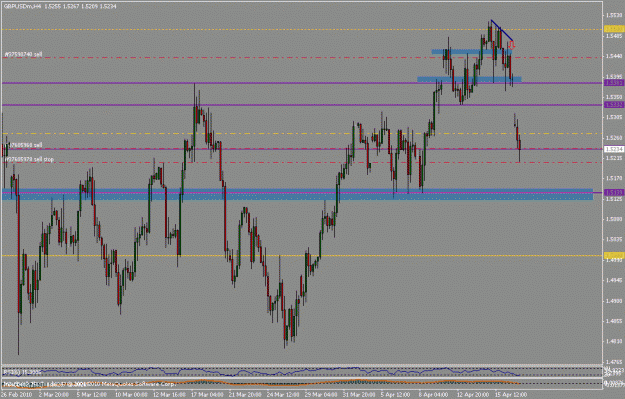Click the 29 Mar 04:00 time label
Screen dimensions: 625x399
coord(321,395)
